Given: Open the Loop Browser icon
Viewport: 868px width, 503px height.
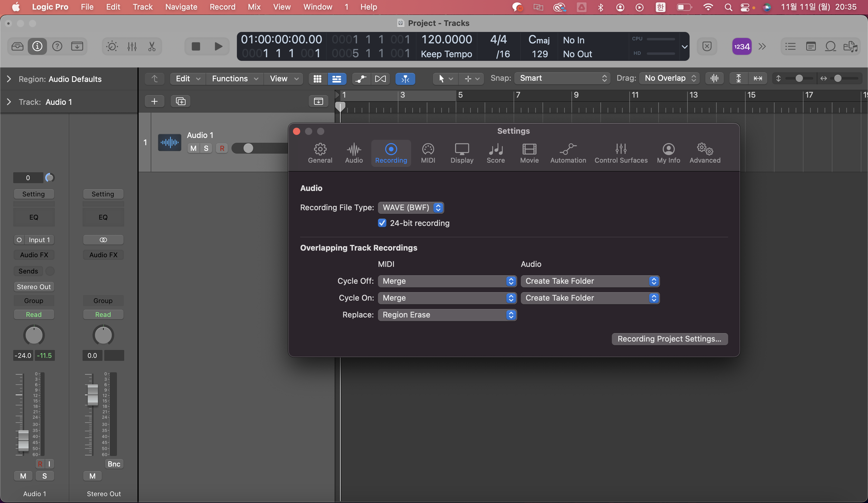Looking at the screenshot, I should pos(830,46).
